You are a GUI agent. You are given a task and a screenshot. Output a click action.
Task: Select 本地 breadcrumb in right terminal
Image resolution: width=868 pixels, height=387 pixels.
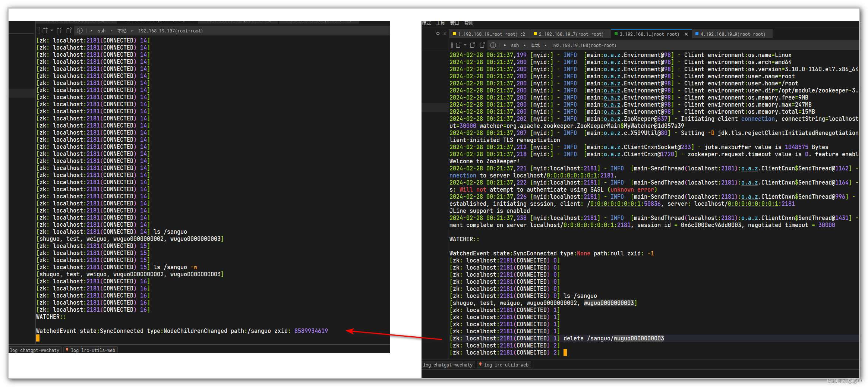tap(535, 45)
